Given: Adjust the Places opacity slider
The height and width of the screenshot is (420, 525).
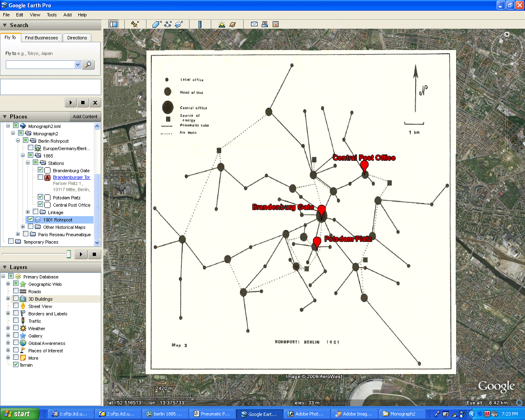Looking at the screenshot, I should 68,254.
